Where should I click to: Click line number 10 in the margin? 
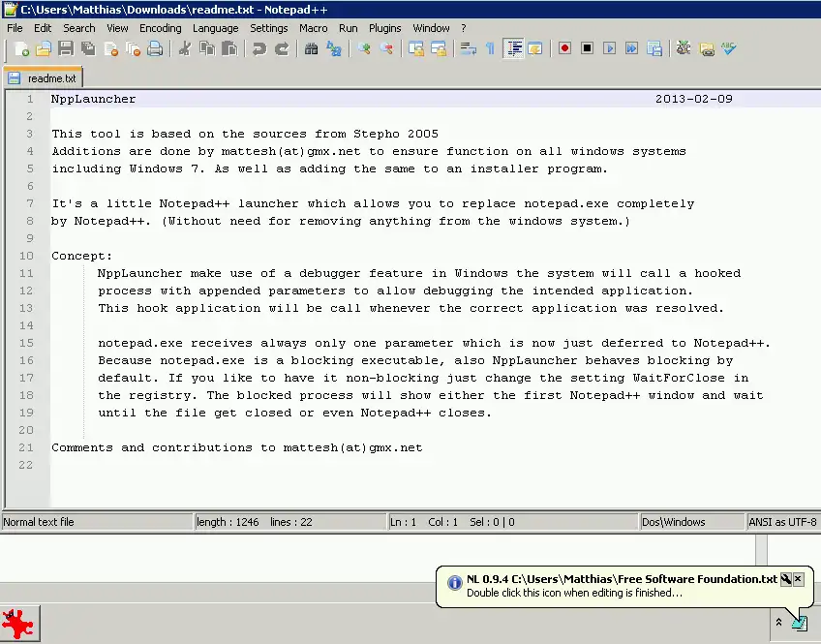click(26, 256)
